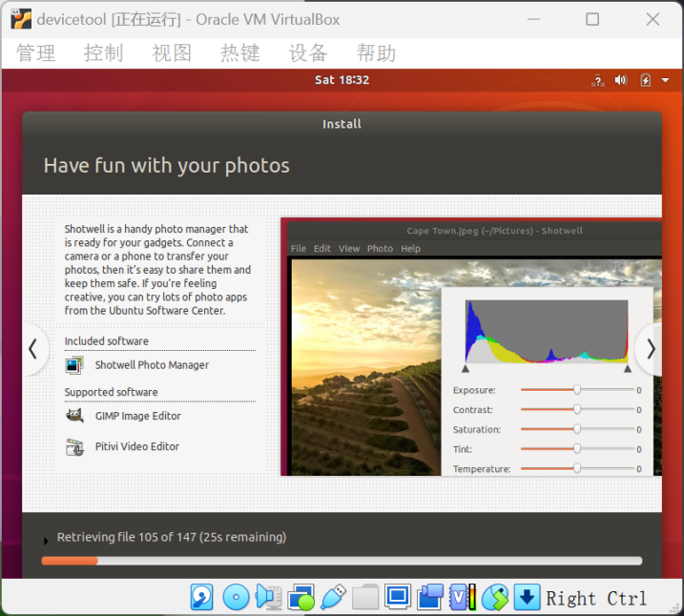Click the Sat 18:32 clock
Screen dimensions: 684x616
pos(342,80)
